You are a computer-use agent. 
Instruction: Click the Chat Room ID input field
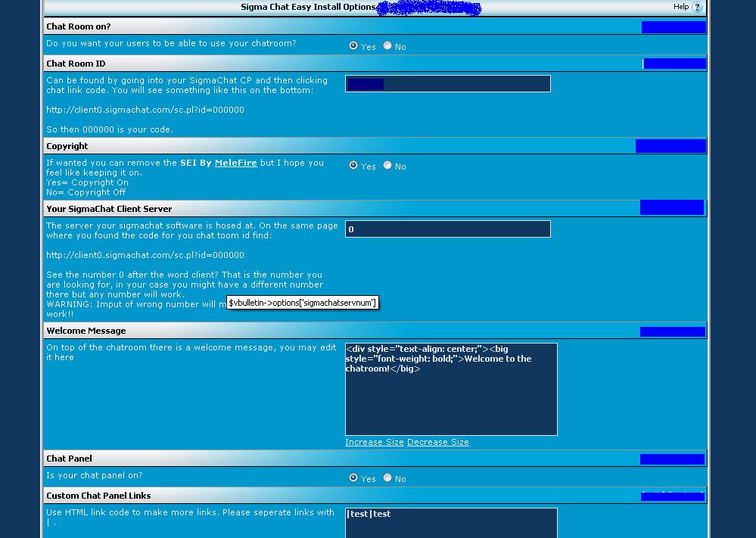coord(447,84)
